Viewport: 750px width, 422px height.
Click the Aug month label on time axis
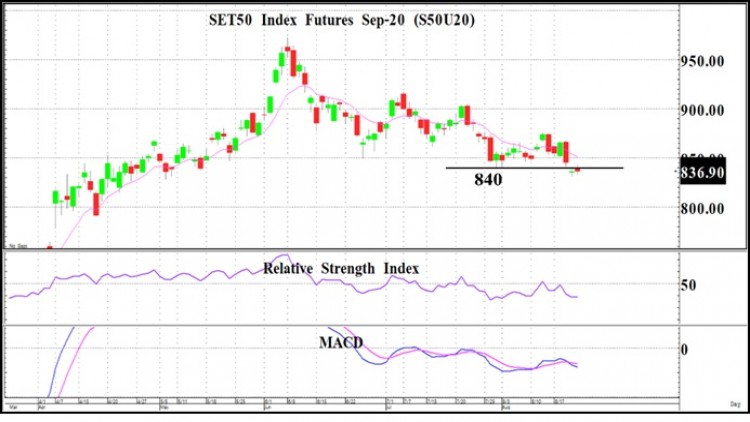[506, 407]
